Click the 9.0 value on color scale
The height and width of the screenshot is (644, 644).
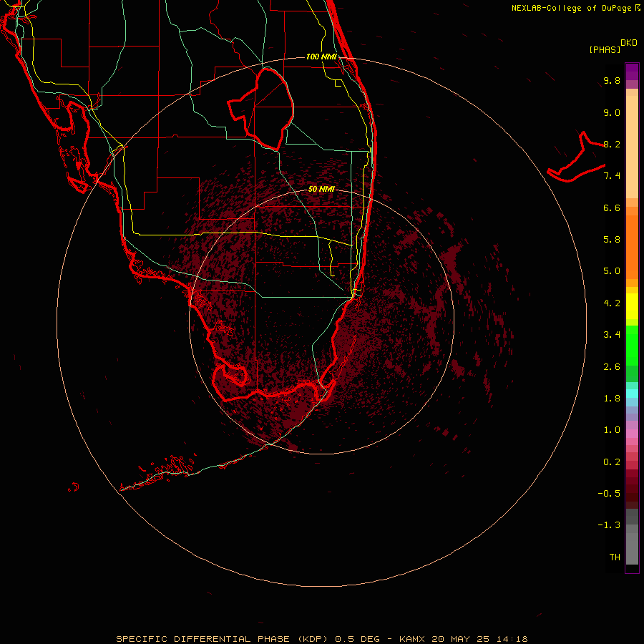click(612, 112)
